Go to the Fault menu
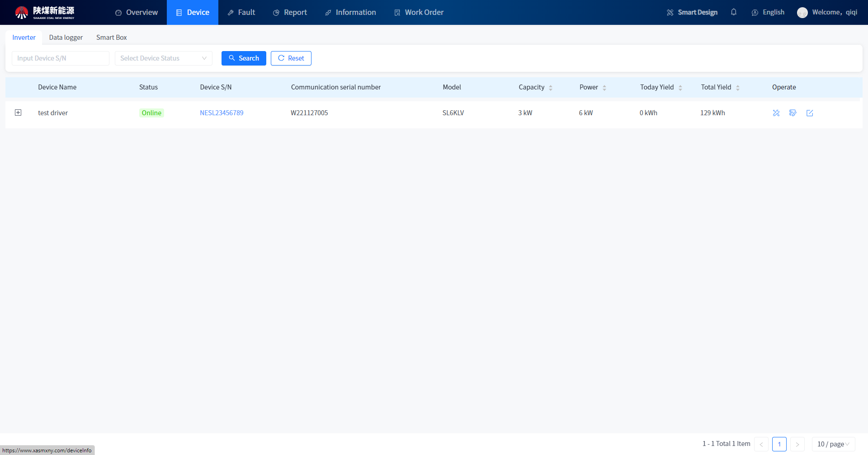The width and height of the screenshot is (868, 455). tap(241, 12)
